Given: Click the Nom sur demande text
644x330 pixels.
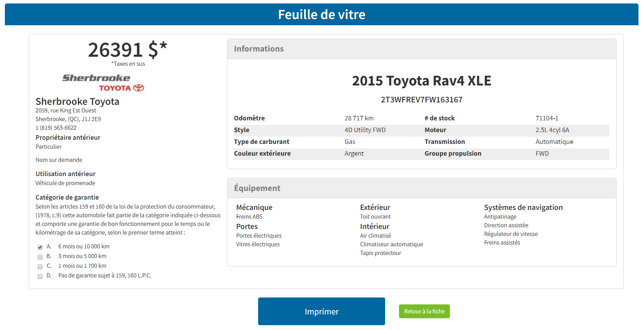Looking at the screenshot, I should point(58,159).
